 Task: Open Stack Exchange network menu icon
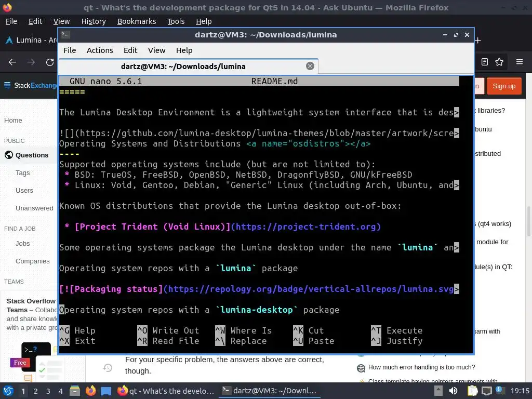pos(7,85)
